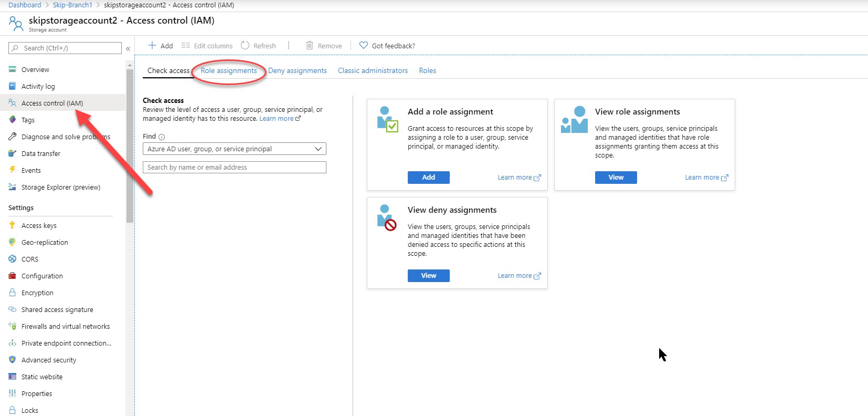868x416 pixels.
Task: Click the Access control (IAM) people icon
Action: 12,103
